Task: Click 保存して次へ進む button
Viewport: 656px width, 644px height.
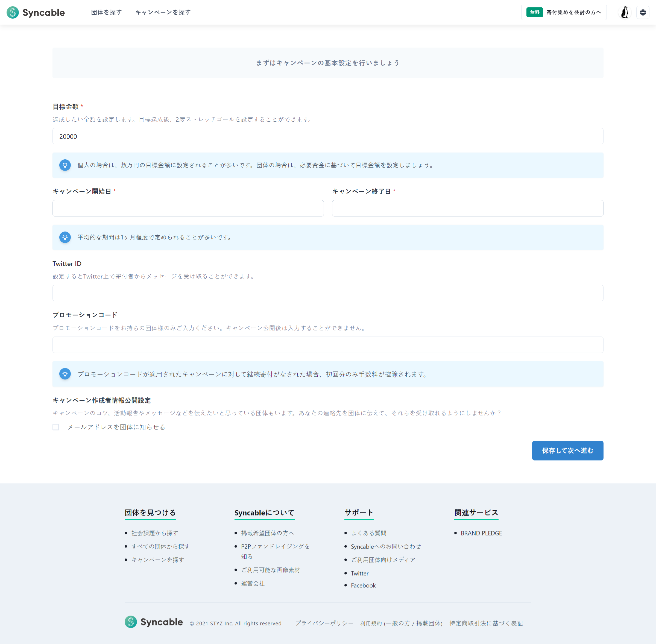Action: 567,450
